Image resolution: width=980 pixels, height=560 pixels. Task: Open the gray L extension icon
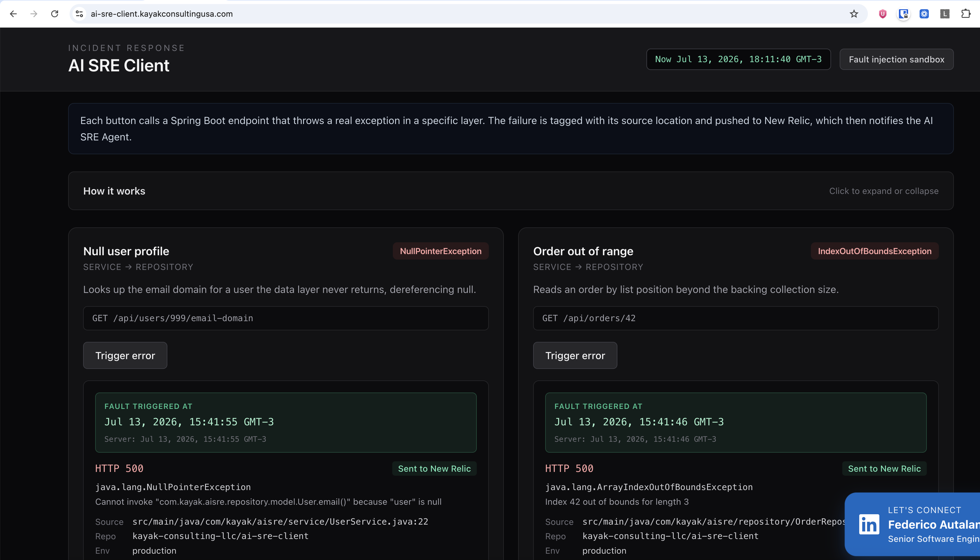945,14
